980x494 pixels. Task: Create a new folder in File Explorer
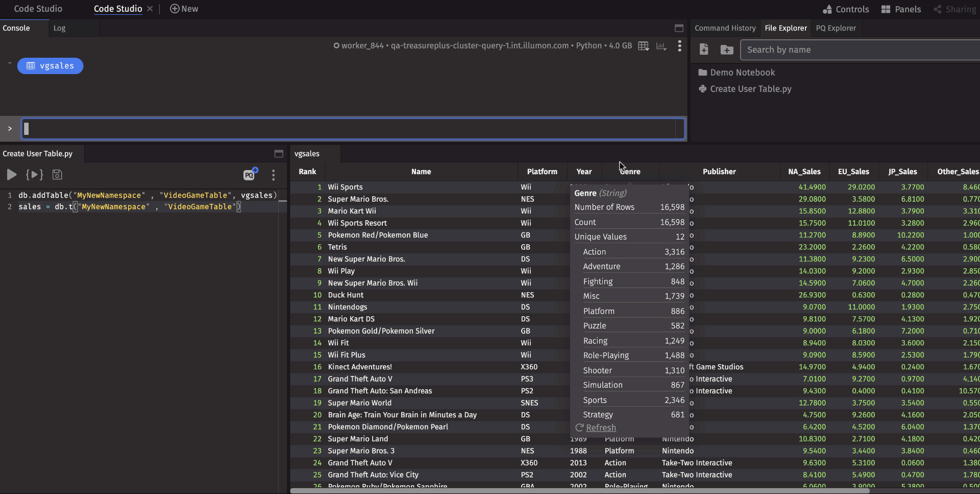click(727, 50)
